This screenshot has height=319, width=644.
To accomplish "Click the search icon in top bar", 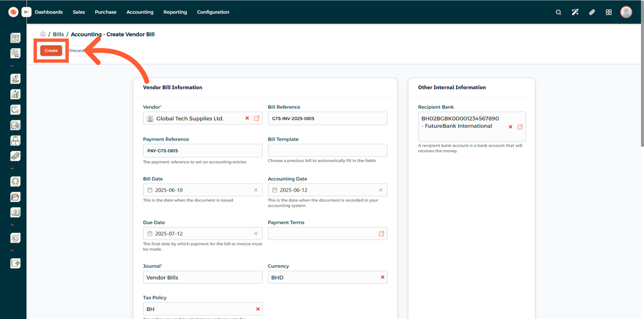I will [x=558, y=12].
